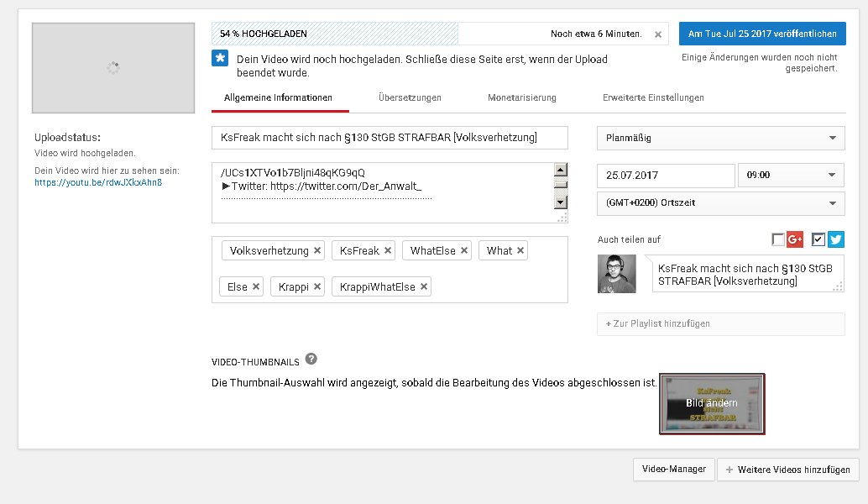
Task: Open the Planmäßig visibility dropdown
Action: (721, 138)
